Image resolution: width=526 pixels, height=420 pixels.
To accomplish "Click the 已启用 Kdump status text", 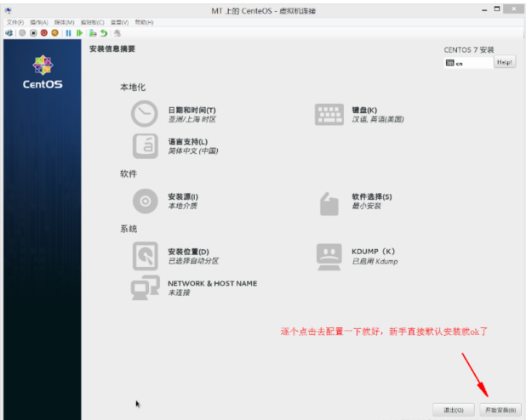I will click(374, 261).
